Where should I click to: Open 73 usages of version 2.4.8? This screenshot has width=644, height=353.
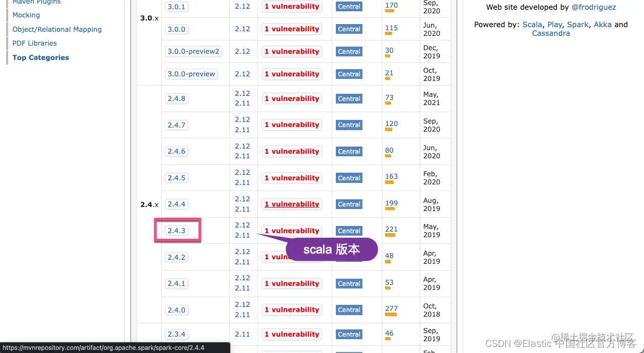pos(390,97)
